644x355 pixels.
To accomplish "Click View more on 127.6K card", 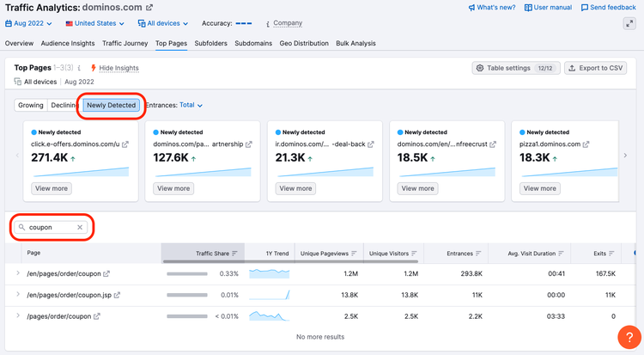I will [x=173, y=188].
